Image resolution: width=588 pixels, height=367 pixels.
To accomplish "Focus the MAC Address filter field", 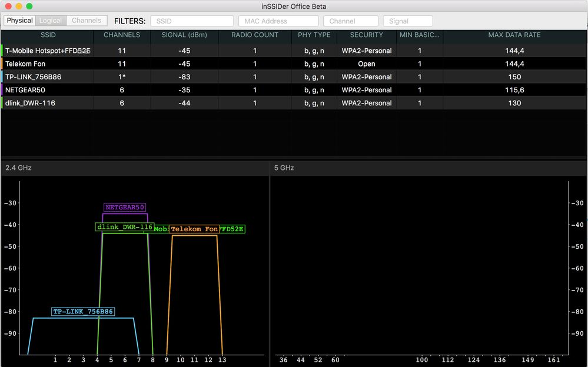I will 278,21.
